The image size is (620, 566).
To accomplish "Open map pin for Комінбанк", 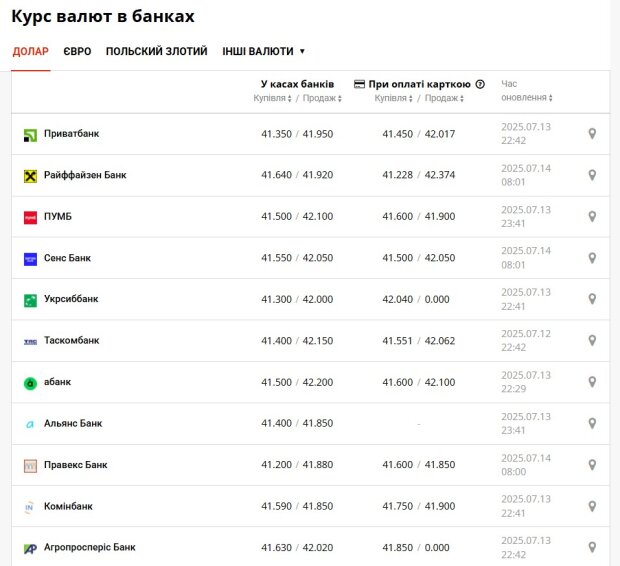I will [592, 506].
